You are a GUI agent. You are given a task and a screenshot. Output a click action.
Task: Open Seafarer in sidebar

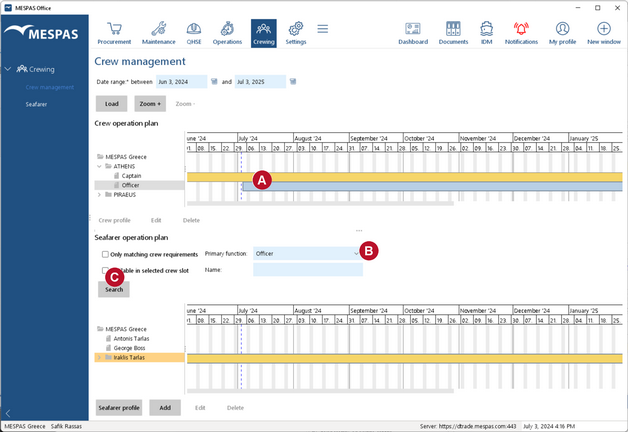(36, 104)
